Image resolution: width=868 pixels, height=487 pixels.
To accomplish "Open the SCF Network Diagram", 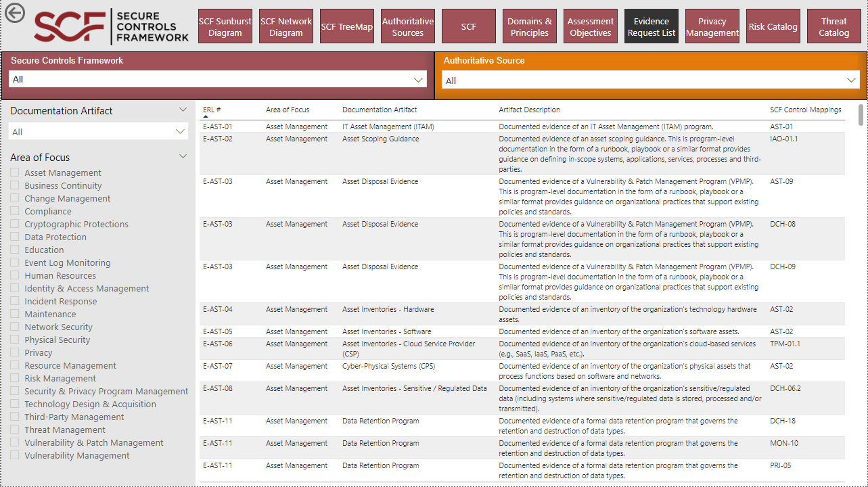I will coord(285,25).
